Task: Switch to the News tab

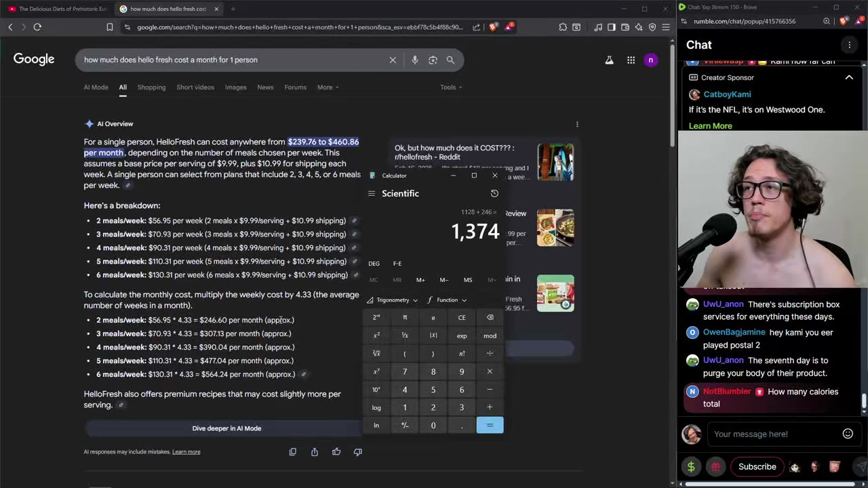Action: click(x=265, y=87)
